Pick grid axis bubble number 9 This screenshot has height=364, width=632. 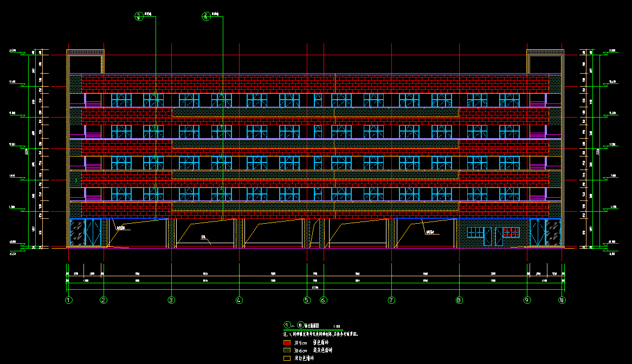coord(527,300)
